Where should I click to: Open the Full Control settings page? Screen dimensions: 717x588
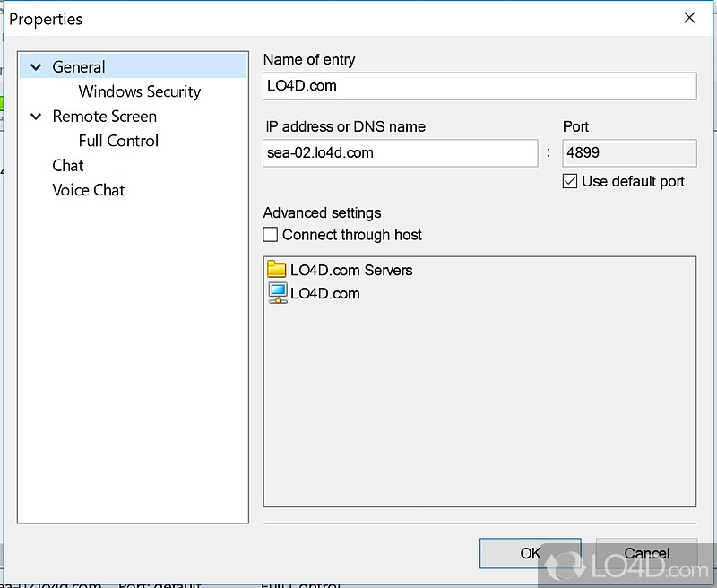click(x=118, y=141)
